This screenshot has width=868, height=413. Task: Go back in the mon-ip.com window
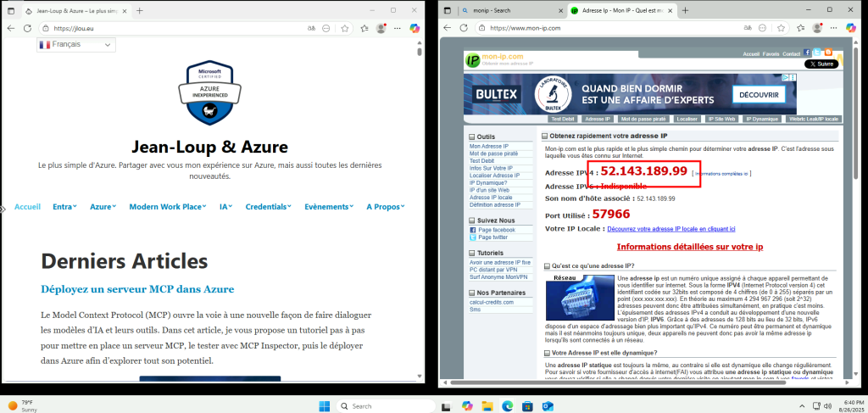(x=448, y=28)
